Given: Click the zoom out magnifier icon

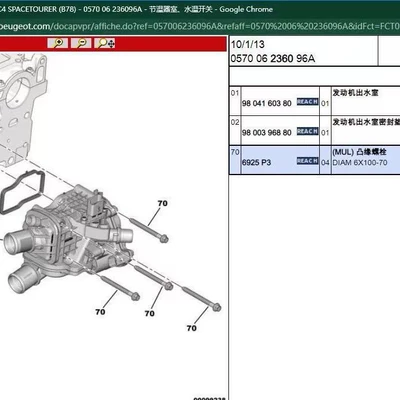Looking at the screenshot, I should pos(81,43).
